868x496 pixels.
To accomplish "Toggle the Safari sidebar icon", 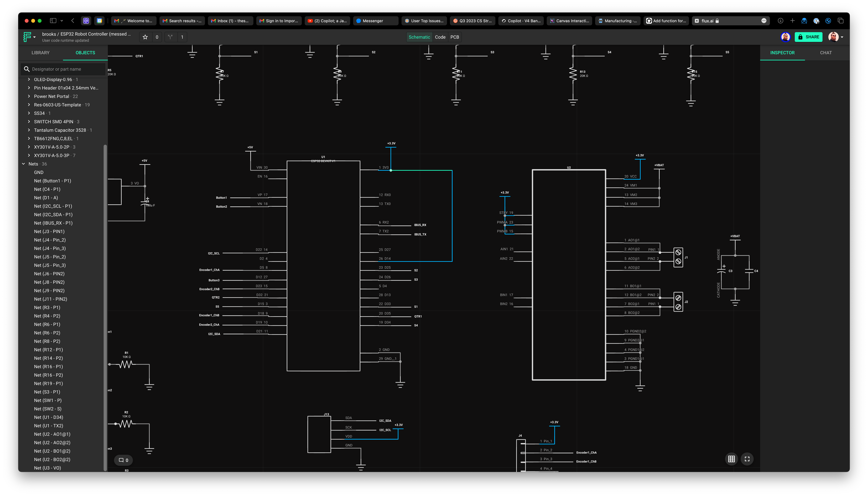I will click(x=53, y=21).
